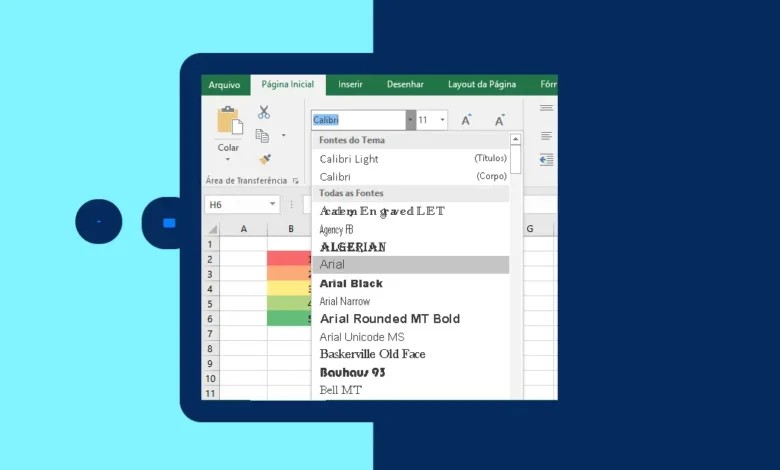Open the Layout da Página tab
The image size is (780, 470).
(x=482, y=85)
